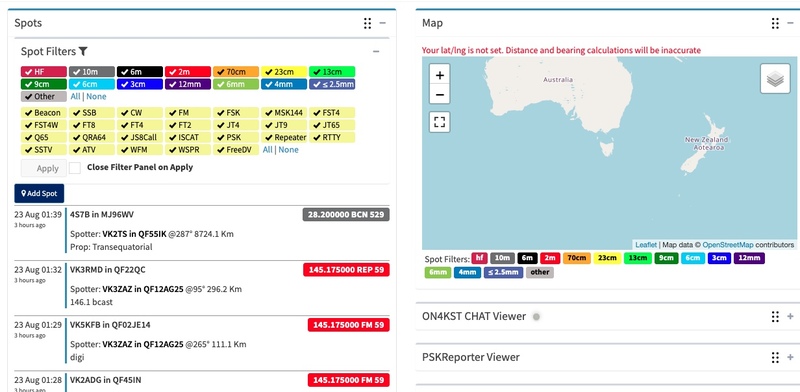Screen dimensions: 800x392
Task: Uncheck the Beacon mode filter
Action: [x=44, y=113]
